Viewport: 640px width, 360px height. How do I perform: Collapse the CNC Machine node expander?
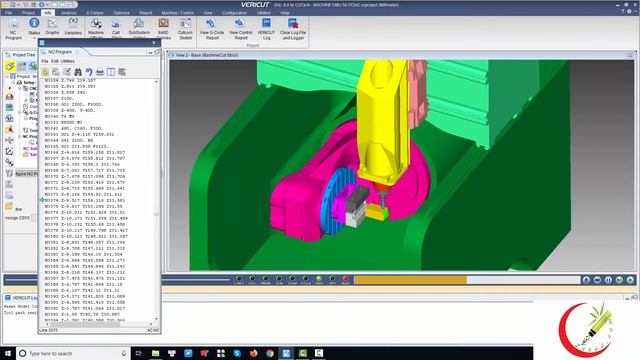pyautogui.click(x=20, y=88)
